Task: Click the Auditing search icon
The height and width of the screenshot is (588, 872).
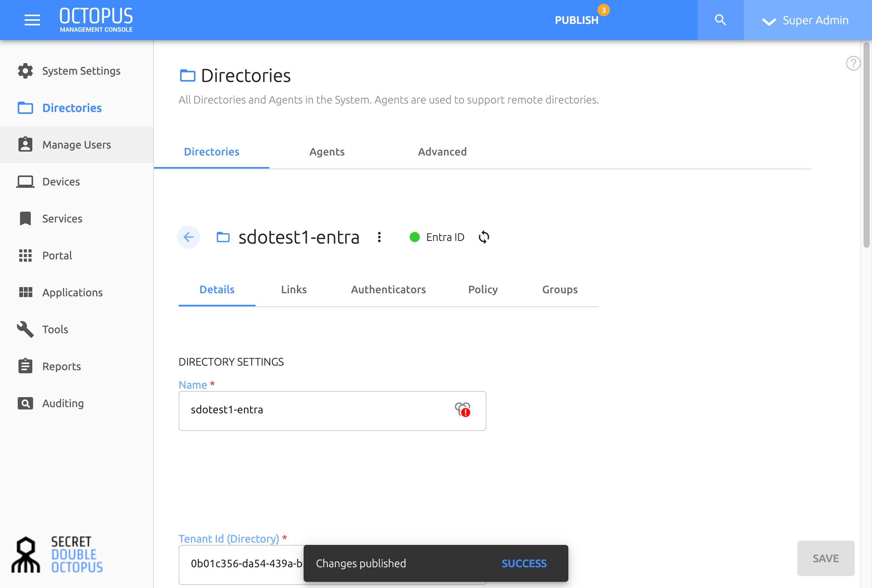Action: (x=25, y=403)
